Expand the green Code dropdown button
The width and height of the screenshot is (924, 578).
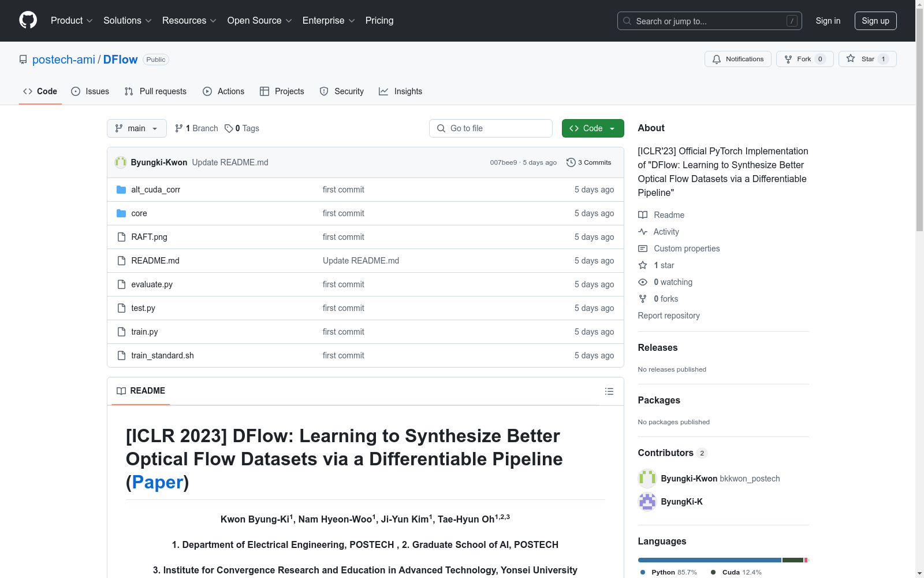coord(593,128)
